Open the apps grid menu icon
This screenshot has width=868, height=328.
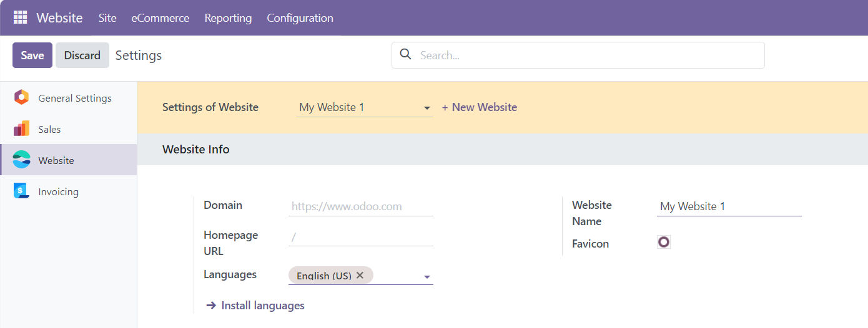pos(21,17)
